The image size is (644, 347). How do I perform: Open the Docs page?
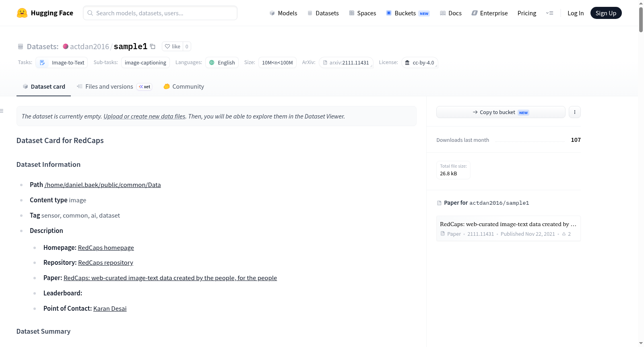[x=450, y=13]
